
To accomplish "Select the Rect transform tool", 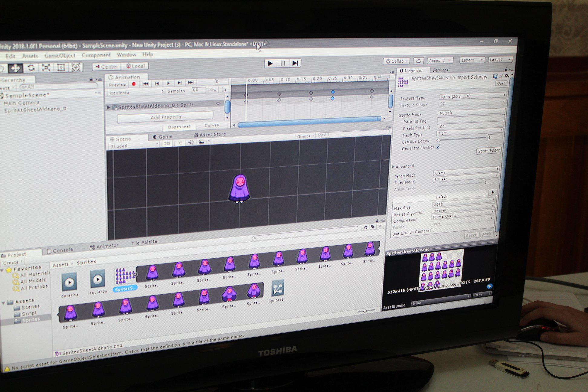I will (x=61, y=67).
